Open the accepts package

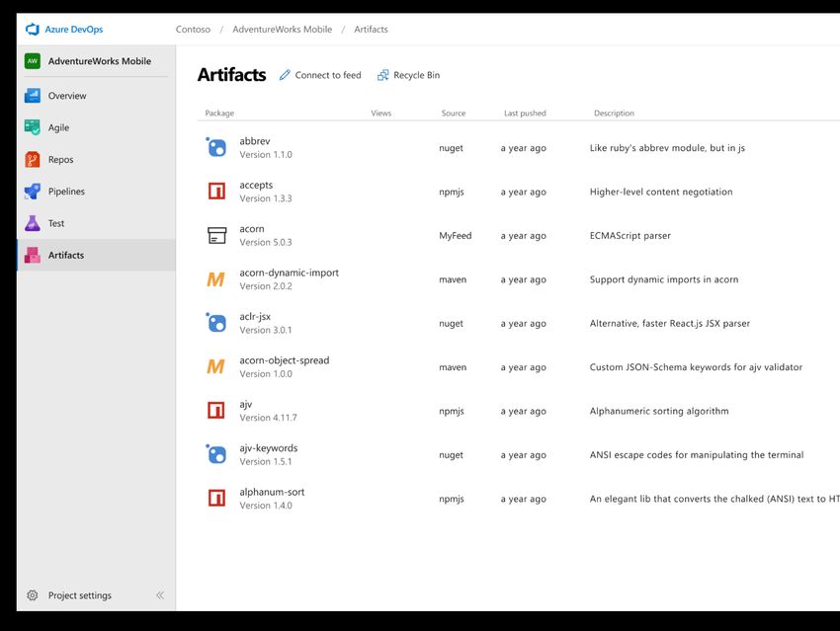click(256, 185)
